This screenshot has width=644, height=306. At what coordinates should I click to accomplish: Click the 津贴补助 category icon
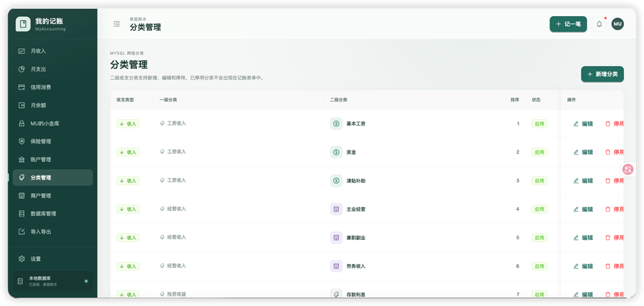tap(336, 180)
